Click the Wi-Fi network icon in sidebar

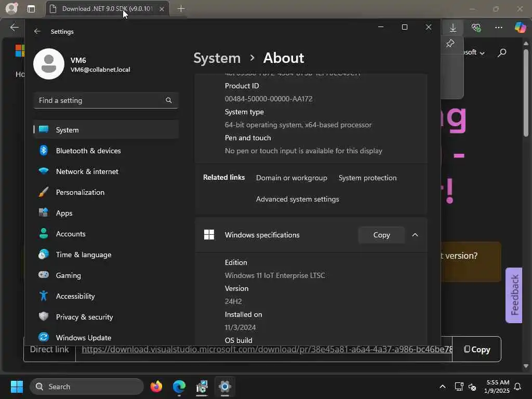pyautogui.click(x=44, y=170)
